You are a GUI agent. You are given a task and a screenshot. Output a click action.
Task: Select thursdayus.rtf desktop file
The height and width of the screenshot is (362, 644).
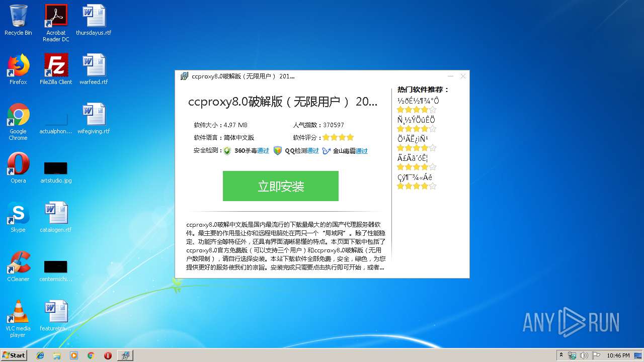coord(94,20)
